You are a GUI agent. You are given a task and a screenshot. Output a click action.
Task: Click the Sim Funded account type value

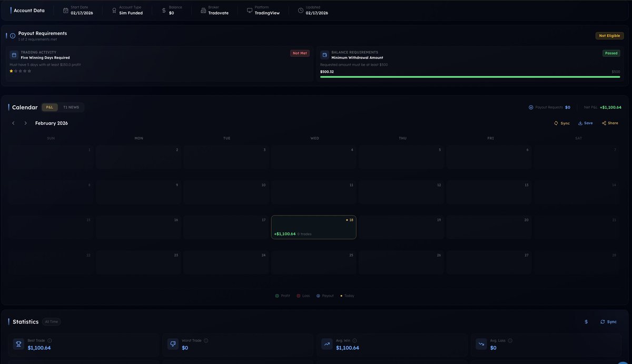point(131,13)
